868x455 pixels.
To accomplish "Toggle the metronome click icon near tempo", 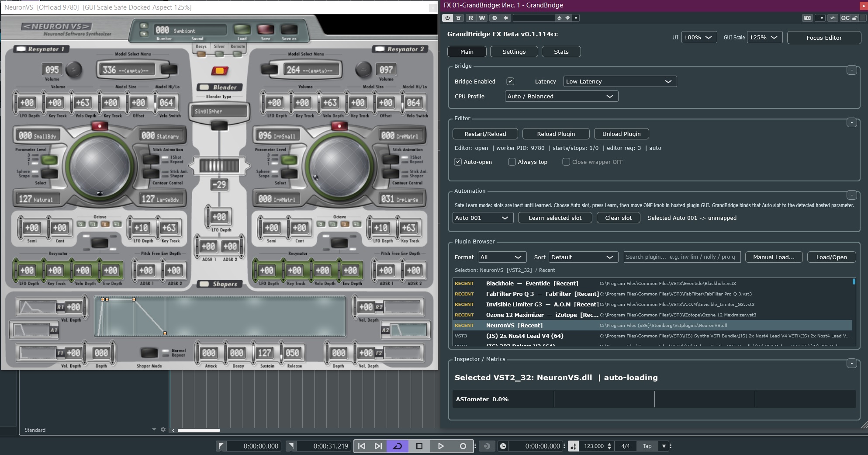I will [x=573, y=446].
